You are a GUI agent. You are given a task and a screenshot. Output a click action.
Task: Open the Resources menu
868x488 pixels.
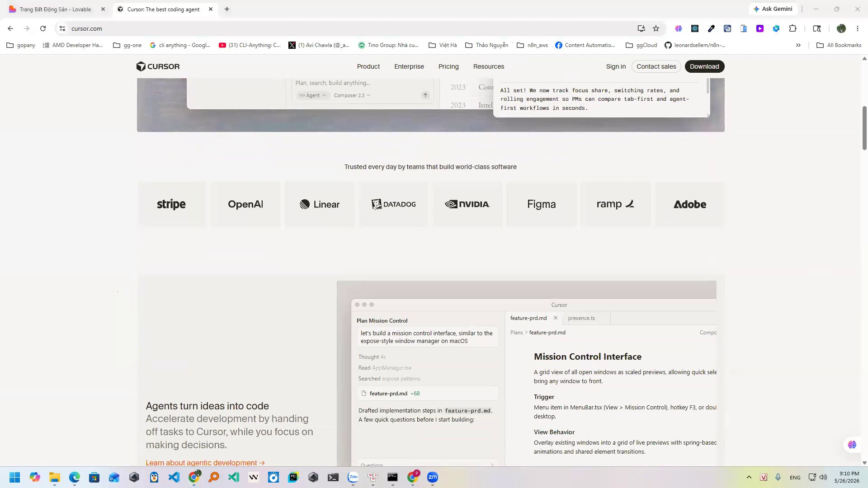click(489, 66)
